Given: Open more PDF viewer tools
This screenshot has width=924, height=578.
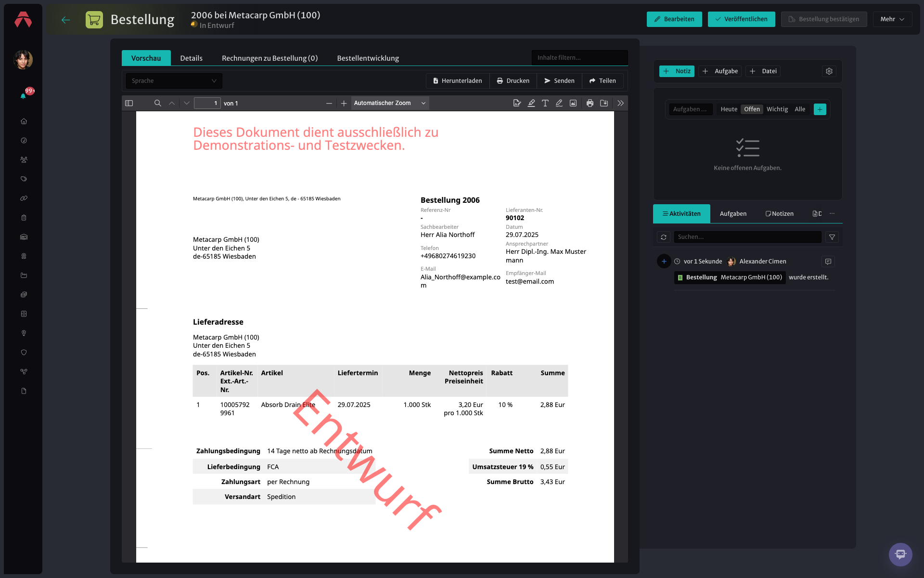Looking at the screenshot, I should (x=621, y=103).
